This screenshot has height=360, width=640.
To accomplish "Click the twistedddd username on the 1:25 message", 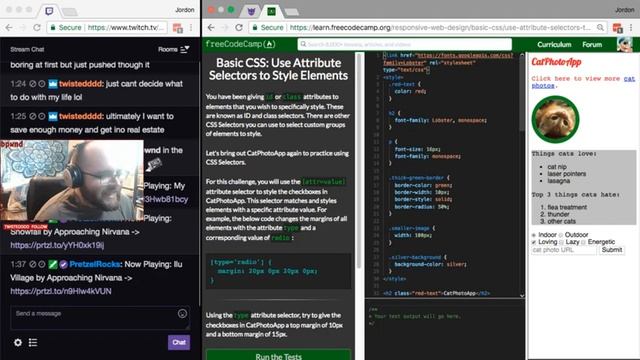I will [80, 116].
